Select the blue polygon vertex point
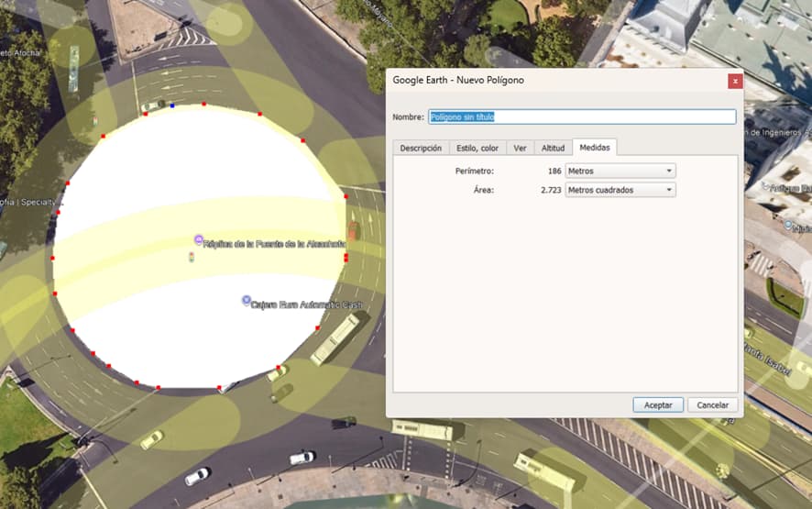The height and width of the screenshot is (509, 812). (172, 106)
